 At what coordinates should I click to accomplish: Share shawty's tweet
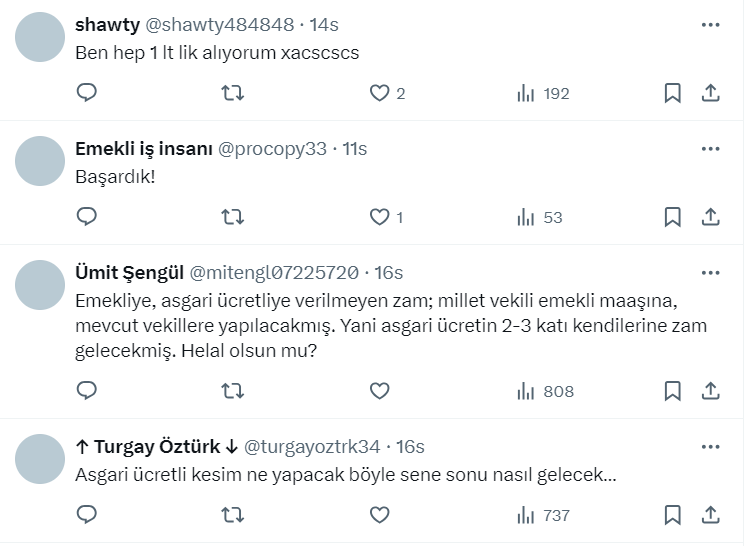pyautogui.click(x=711, y=93)
